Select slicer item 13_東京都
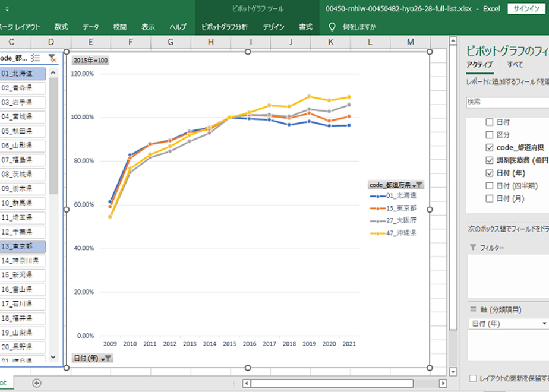Viewport: 549px width, 392px height. pos(23,246)
